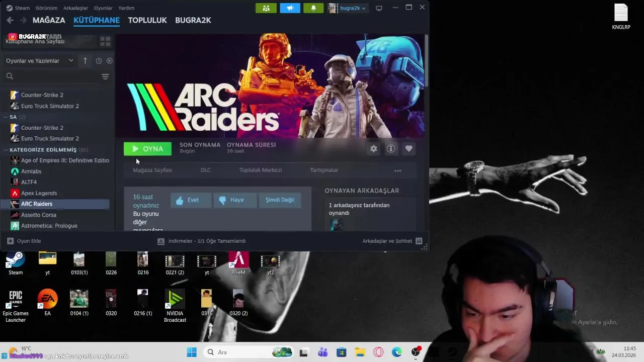Select Aimlabs in the library list
644x362 pixels.
(x=31, y=171)
